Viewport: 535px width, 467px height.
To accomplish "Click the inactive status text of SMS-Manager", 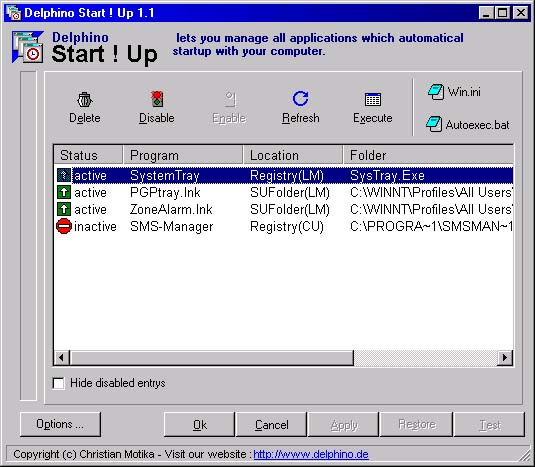I will 95,226.
